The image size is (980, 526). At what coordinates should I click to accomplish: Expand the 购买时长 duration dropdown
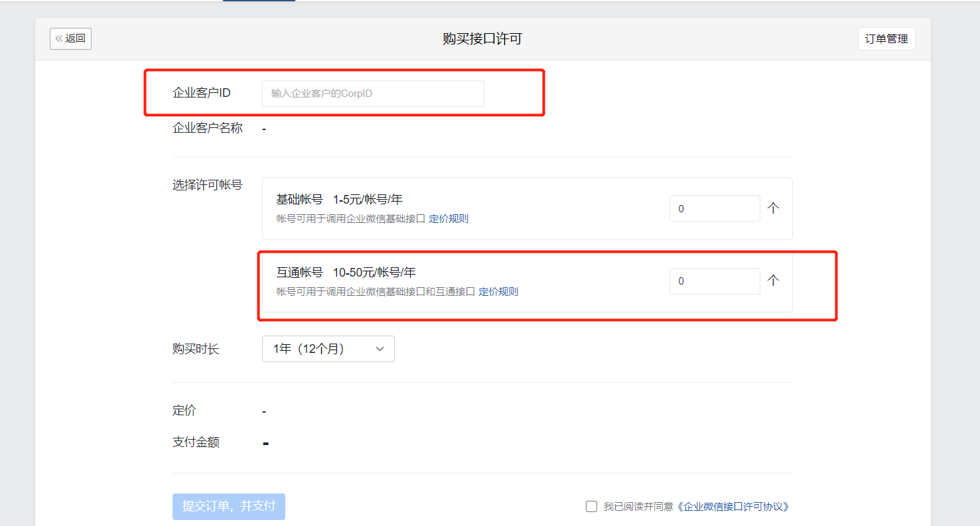[328, 349]
